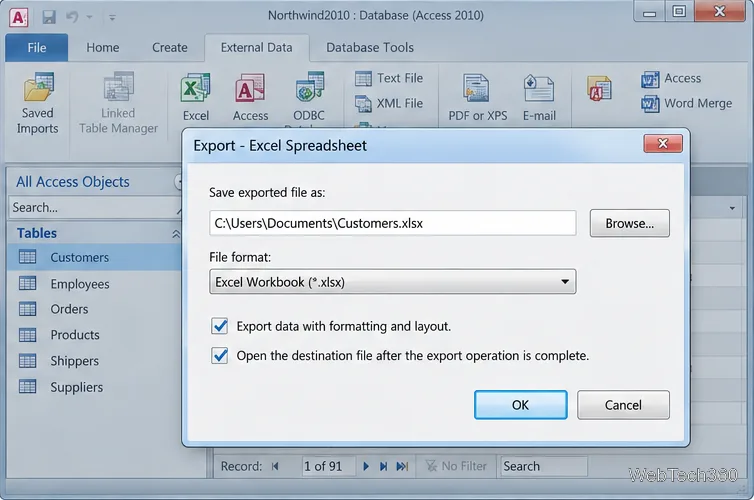Click the Cancel button

tap(623, 405)
